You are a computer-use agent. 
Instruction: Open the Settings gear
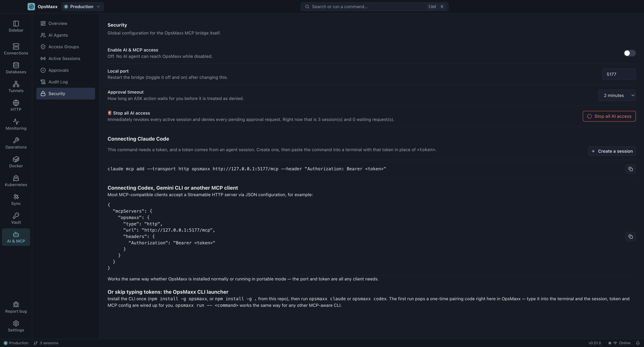click(16, 326)
